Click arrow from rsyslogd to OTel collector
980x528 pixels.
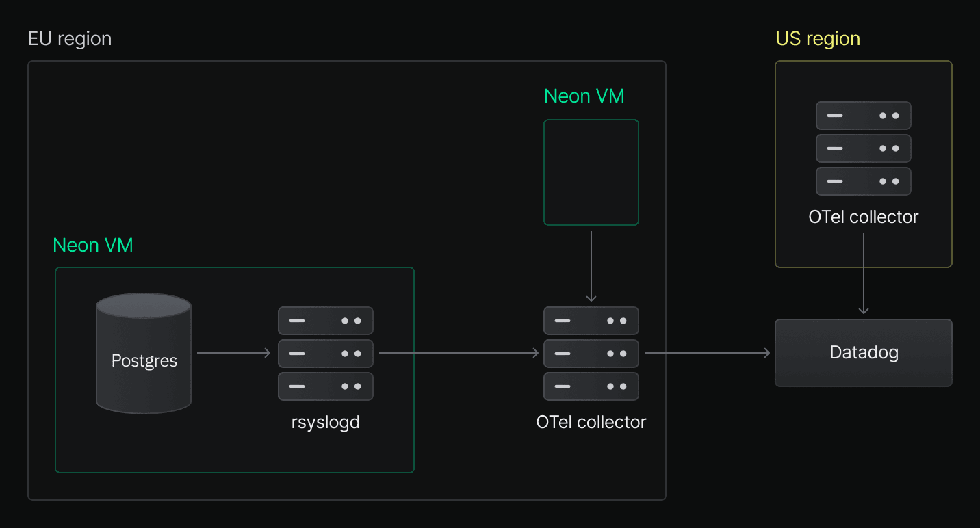459,353
